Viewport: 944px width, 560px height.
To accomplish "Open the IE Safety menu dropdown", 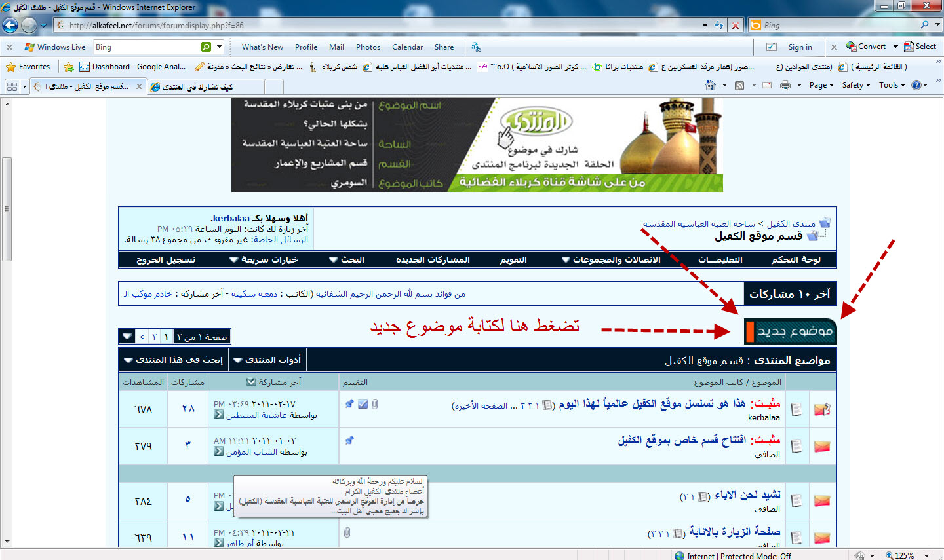I will click(856, 85).
